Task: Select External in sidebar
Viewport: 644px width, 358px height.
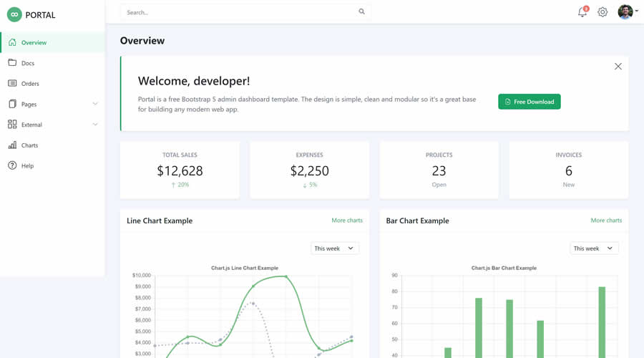Action: (52, 125)
